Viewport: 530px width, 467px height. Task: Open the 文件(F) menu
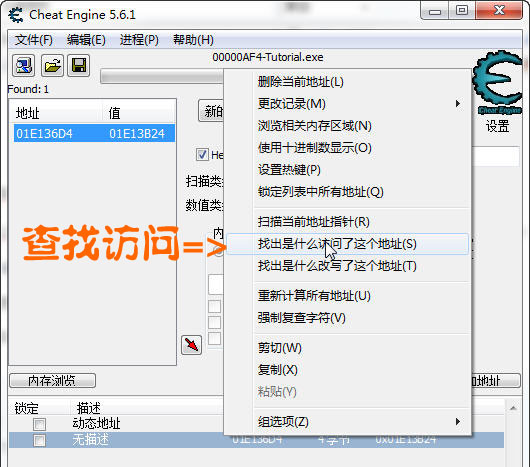[33, 40]
